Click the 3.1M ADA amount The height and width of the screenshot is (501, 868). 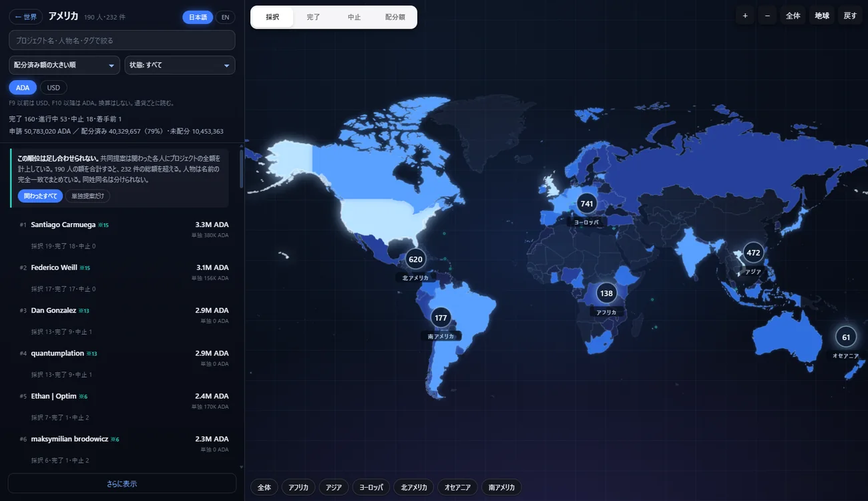pyautogui.click(x=212, y=267)
